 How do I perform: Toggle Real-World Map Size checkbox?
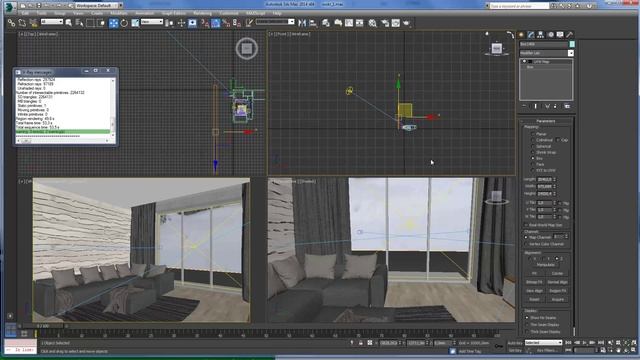527,225
